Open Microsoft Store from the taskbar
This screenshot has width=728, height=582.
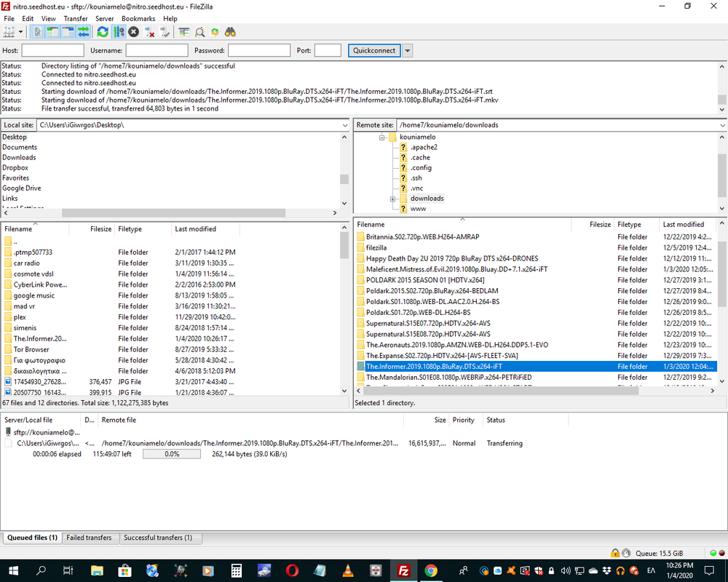click(124, 570)
